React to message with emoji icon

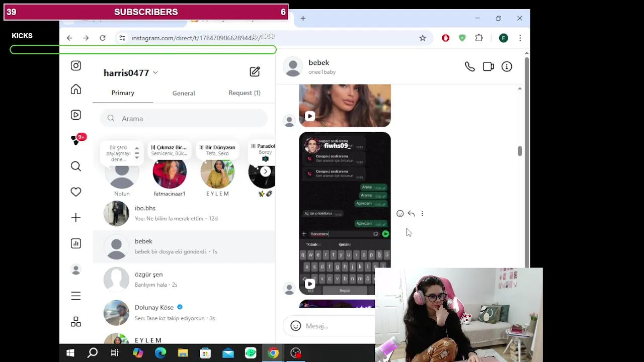(400, 214)
